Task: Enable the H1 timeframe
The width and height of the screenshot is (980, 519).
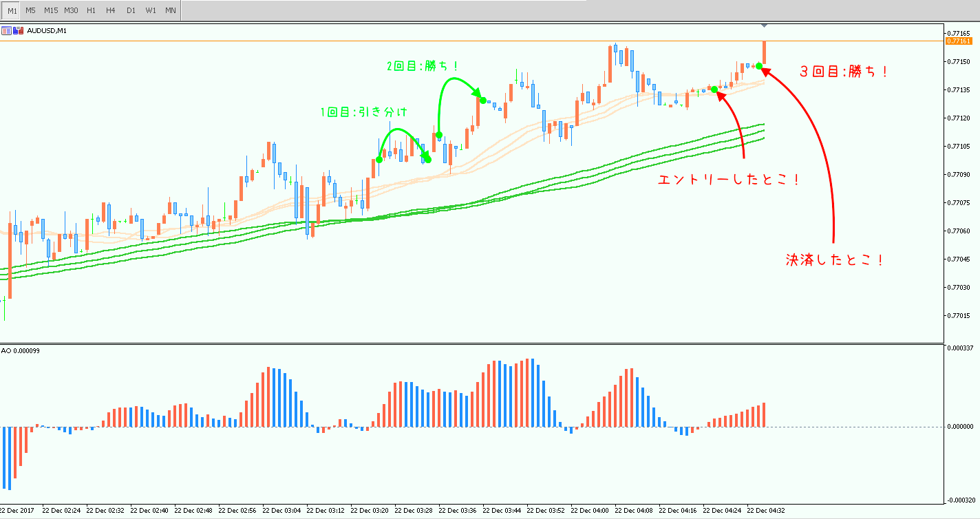Action: [x=91, y=10]
